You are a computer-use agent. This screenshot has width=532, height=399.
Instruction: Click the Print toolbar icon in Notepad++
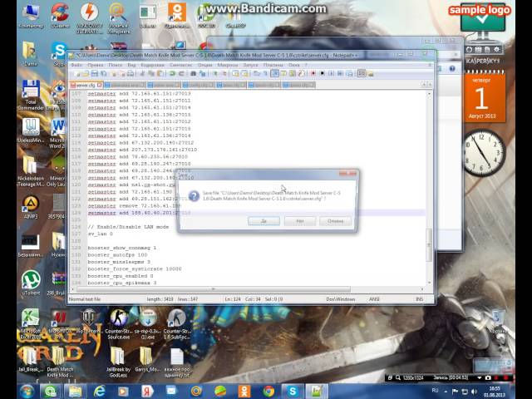click(131, 74)
